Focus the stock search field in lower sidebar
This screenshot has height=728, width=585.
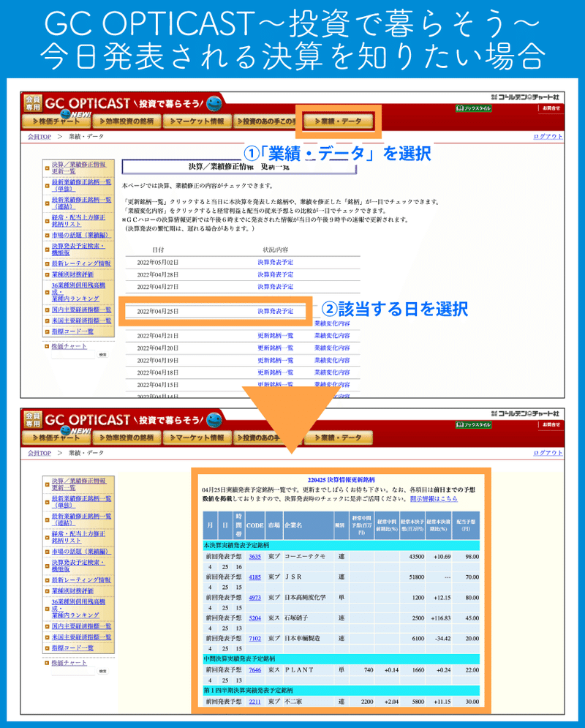click(73, 672)
